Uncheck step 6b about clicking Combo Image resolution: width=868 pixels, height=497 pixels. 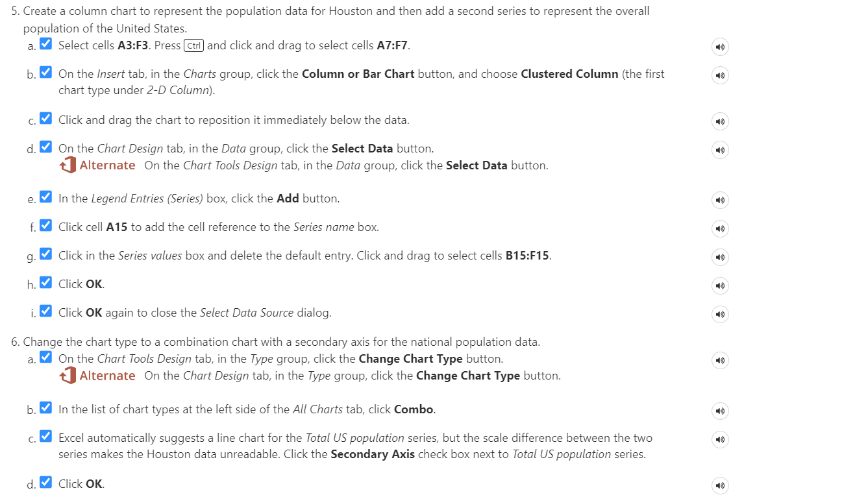tap(45, 407)
